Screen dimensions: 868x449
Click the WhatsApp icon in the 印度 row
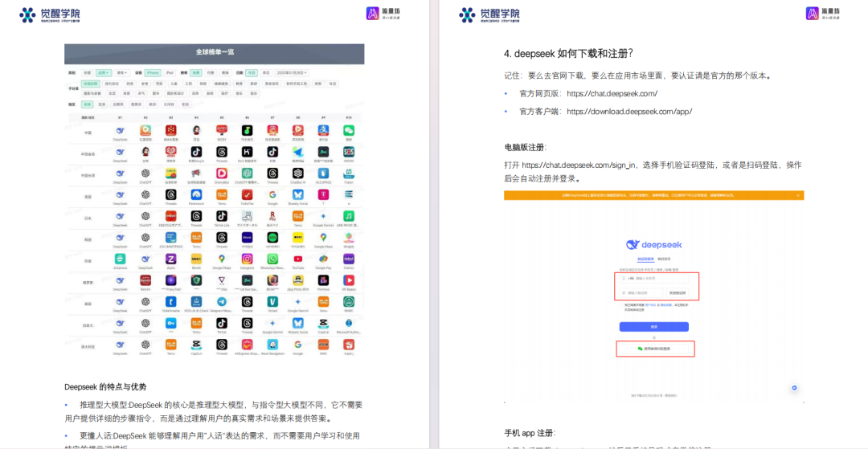click(x=272, y=259)
